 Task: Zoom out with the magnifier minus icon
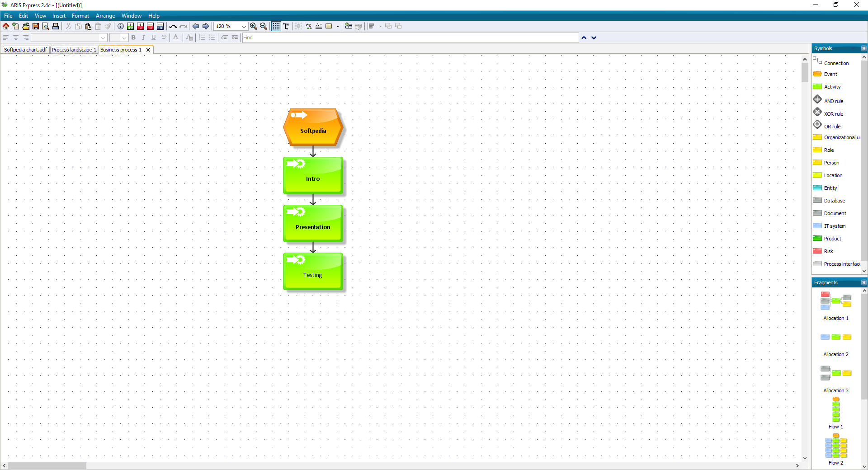point(264,26)
